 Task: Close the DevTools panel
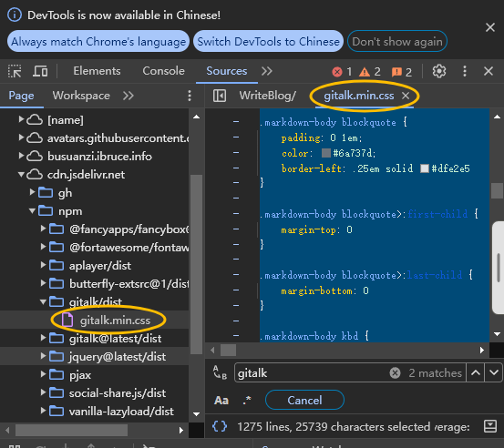(x=489, y=71)
